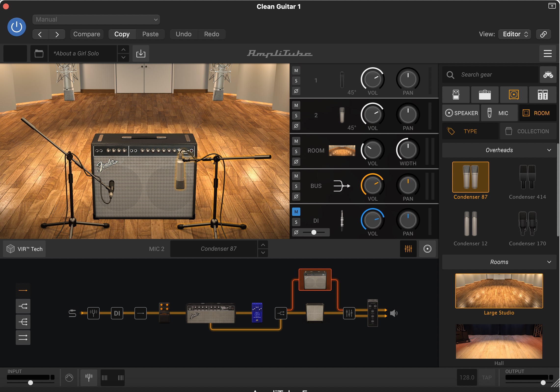Click the Paste button

click(x=150, y=34)
